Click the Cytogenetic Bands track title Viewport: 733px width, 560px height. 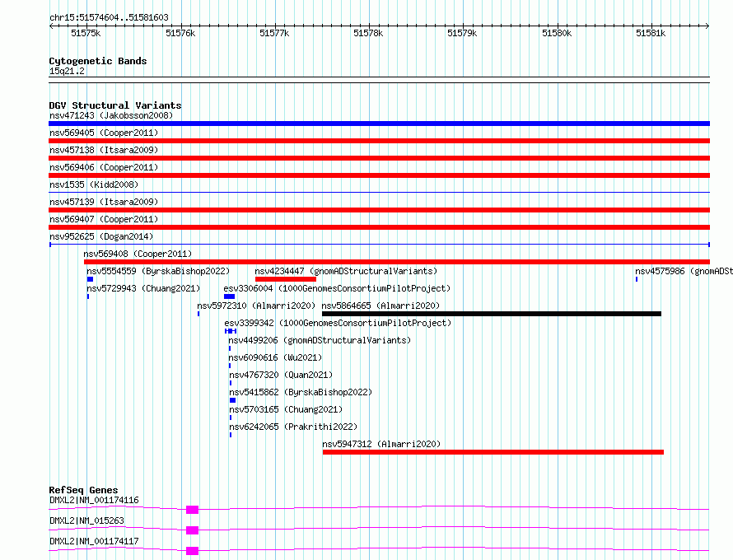(x=98, y=61)
